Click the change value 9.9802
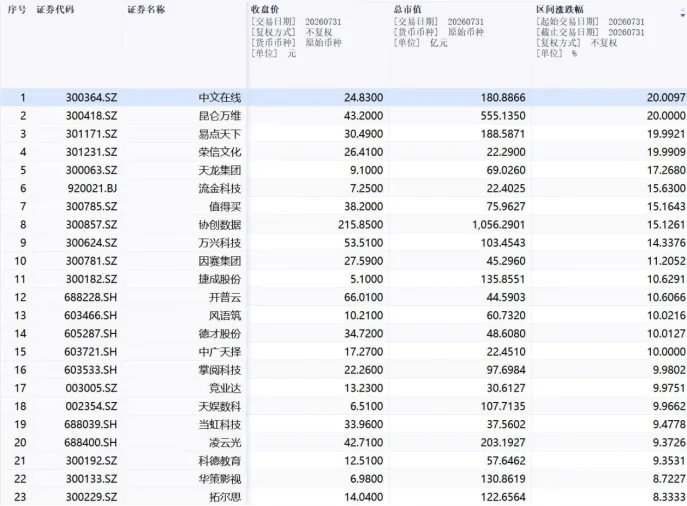 point(669,370)
